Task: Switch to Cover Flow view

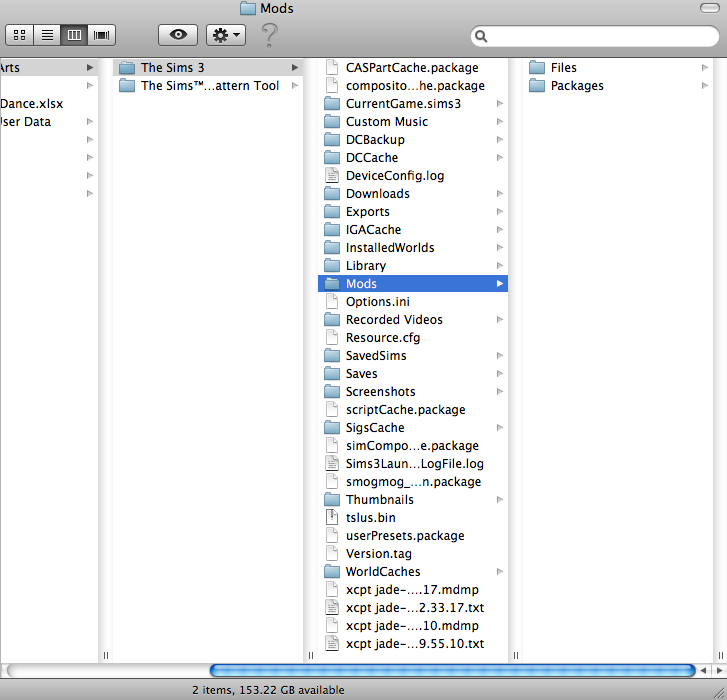Action: pyautogui.click(x=102, y=35)
